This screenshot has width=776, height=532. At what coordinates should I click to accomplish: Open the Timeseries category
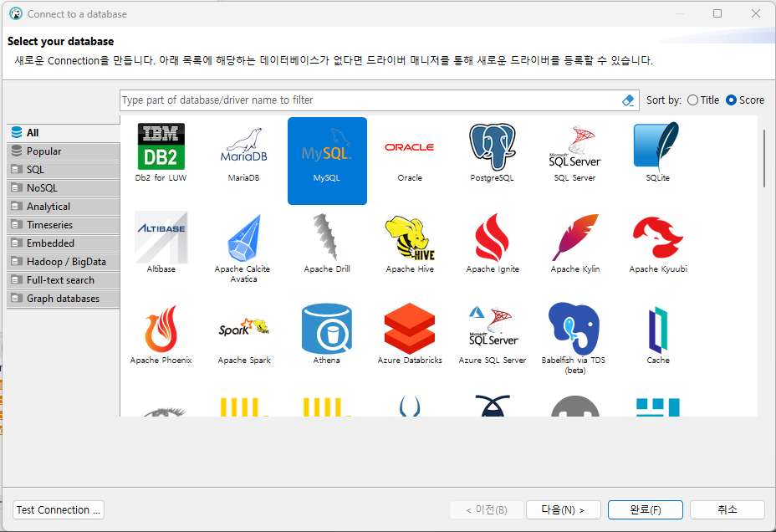[x=64, y=225]
